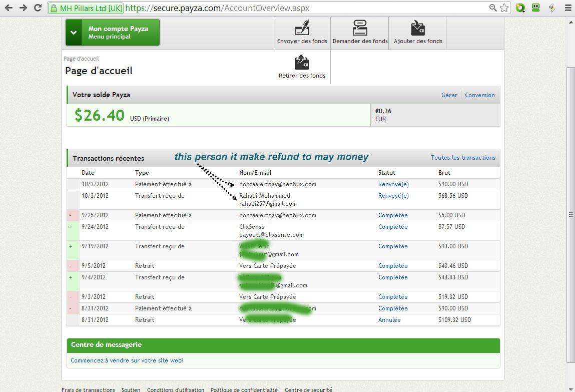Open the Gérer balance link
Image resolution: width=575 pixels, height=392 pixels.
449,95
